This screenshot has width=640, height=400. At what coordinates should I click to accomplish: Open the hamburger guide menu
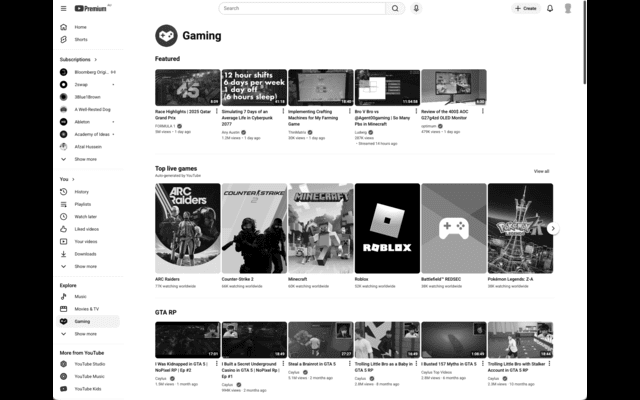(x=63, y=8)
